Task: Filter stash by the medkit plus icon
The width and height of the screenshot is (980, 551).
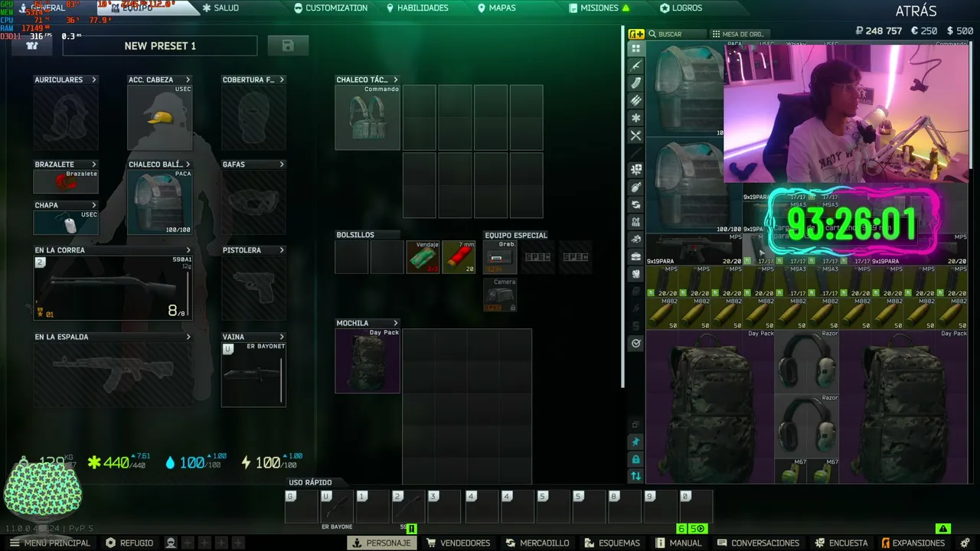Action: (x=635, y=169)
